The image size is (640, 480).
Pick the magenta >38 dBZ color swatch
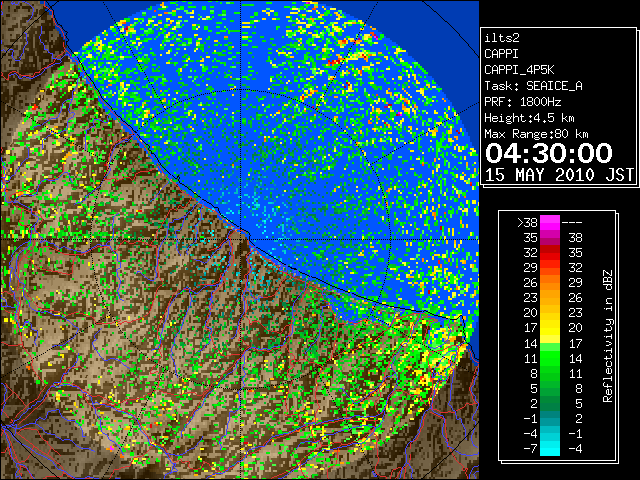tap(550, 223)
